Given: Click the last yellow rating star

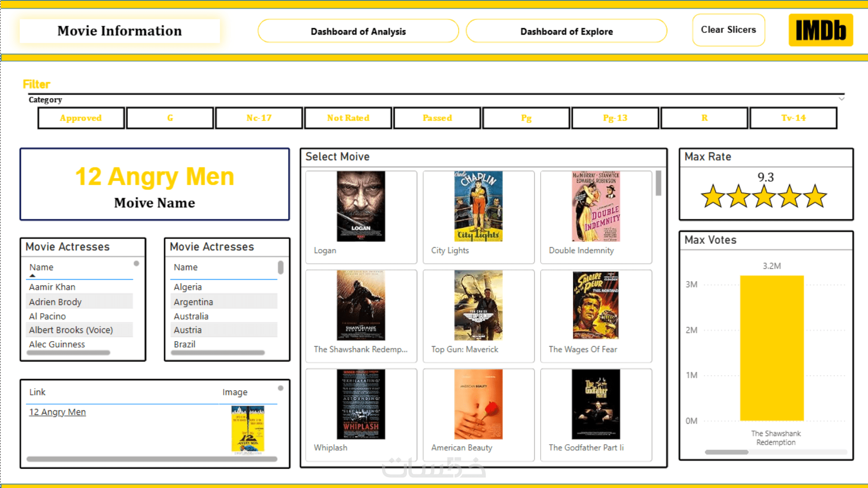Looking at the screenshot, I should point(815,197).
